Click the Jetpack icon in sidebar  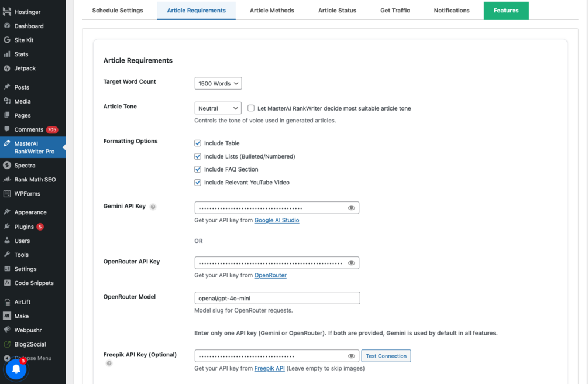(7, 68)
